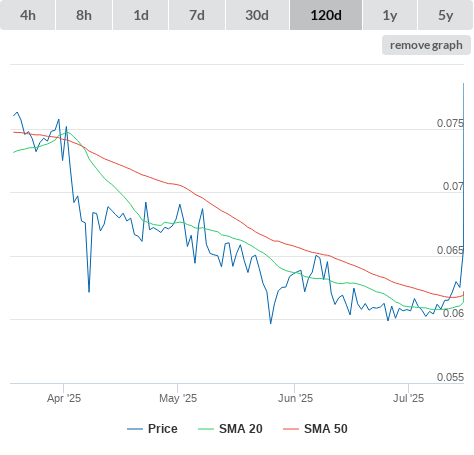474x455 pixels.
Task: Click the 0.075 price axis label
Action: point(450,123)
